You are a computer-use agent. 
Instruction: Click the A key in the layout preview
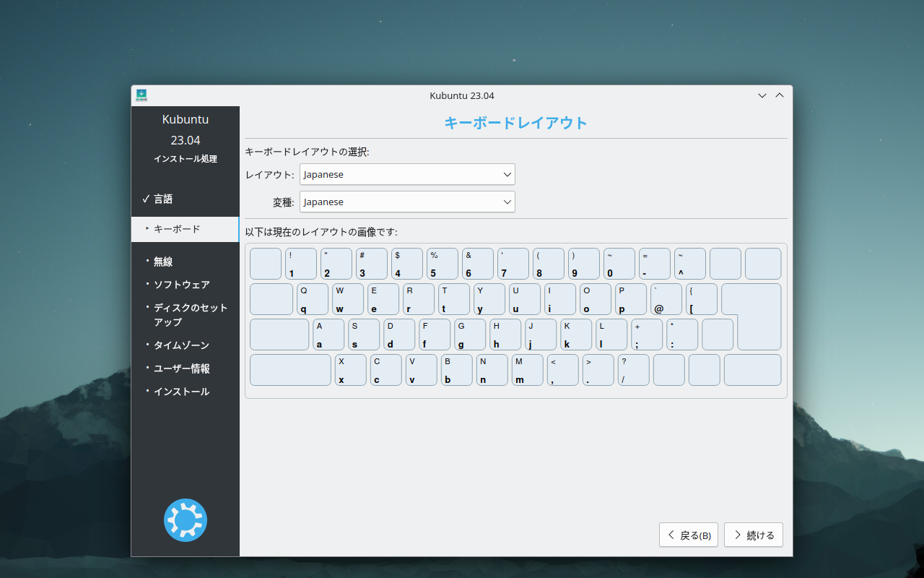328,335
